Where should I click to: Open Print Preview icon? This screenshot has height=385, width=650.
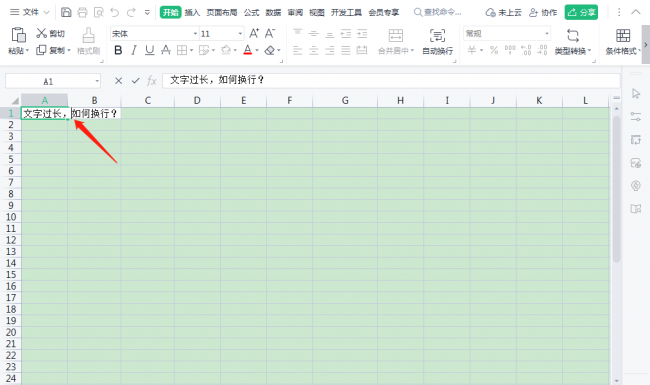99,12
